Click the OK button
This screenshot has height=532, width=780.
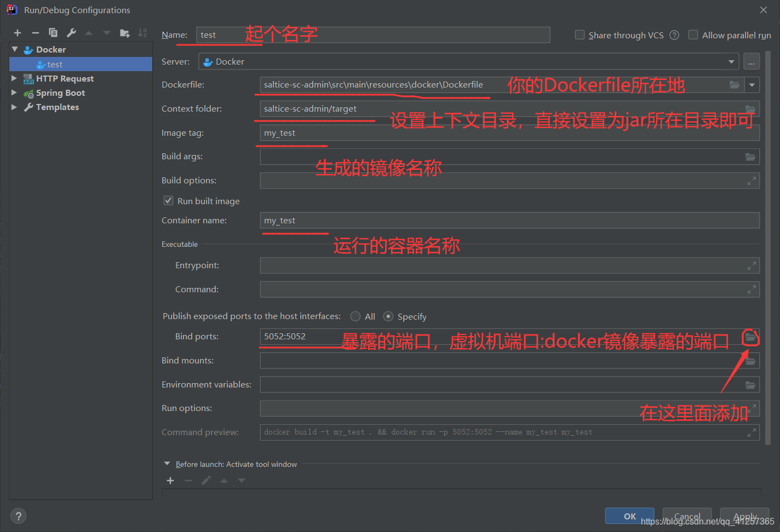pos(630,516)
